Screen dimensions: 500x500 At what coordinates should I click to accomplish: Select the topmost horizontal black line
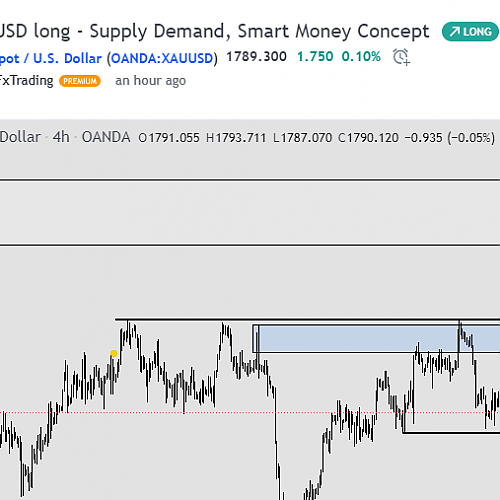(x=250, y=180)
